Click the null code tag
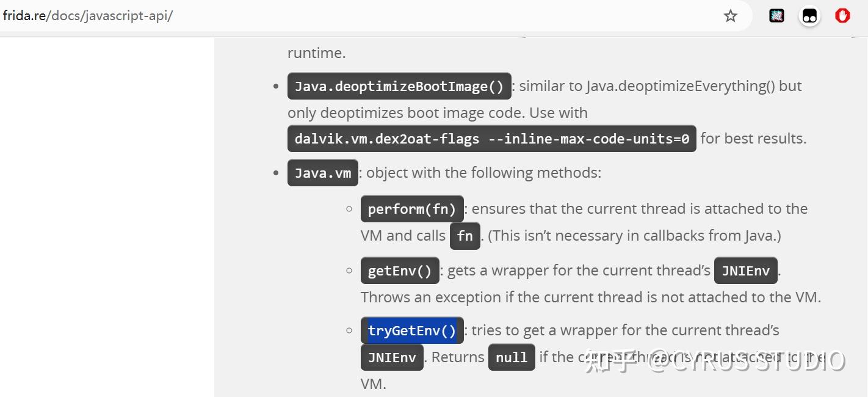This screenshot has width=868, height=397. (511, 357)
